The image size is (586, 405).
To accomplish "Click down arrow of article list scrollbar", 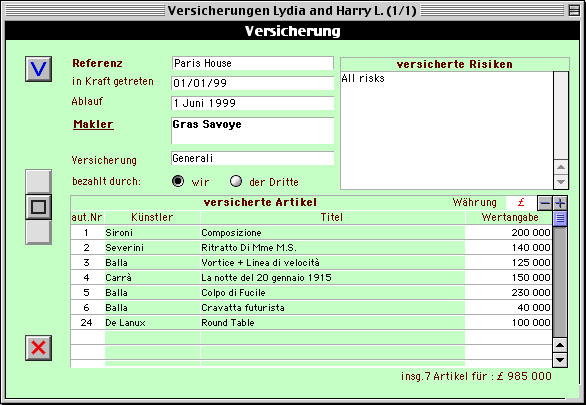I will tap(560, 360).
